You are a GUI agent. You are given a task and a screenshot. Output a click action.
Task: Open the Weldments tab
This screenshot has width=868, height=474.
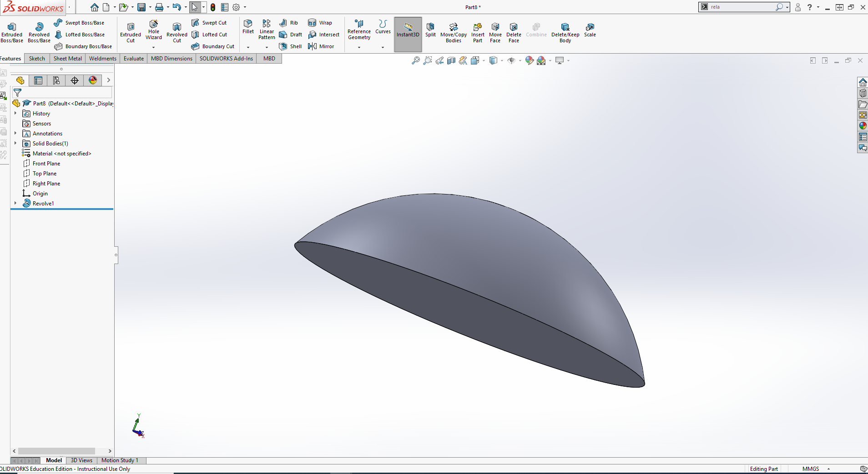(x=103, y=58)
